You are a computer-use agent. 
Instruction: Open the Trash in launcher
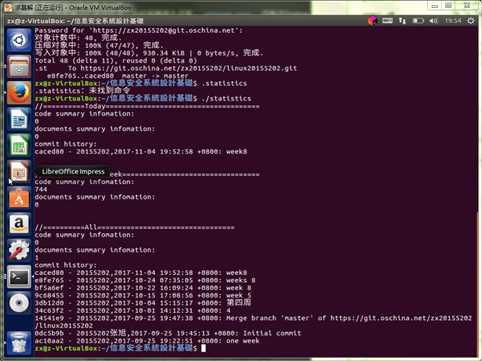(19, 343)
